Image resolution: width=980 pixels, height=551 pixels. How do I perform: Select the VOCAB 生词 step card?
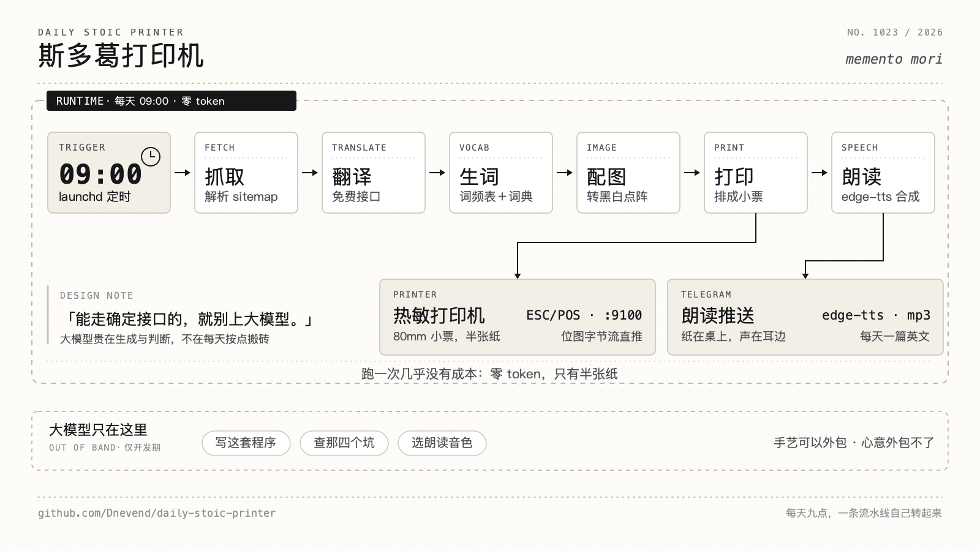pyautogui.click(x=501, y=173)
